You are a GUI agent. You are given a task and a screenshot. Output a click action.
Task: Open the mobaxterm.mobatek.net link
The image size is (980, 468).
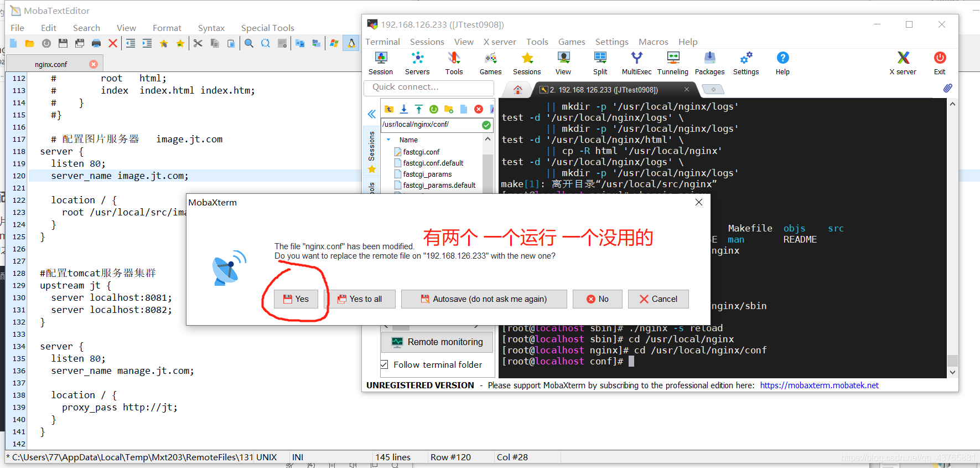[819, 385]
